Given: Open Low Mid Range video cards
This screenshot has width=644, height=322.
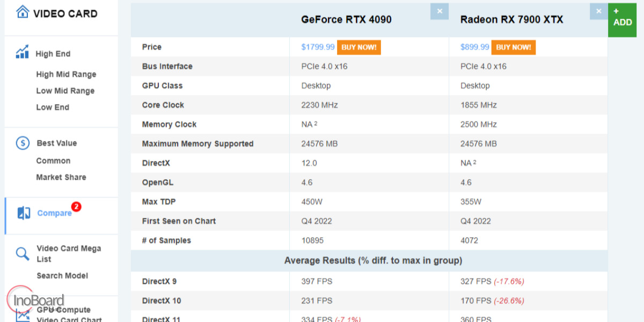Looking at the screenshot, I should pos(65,91).
